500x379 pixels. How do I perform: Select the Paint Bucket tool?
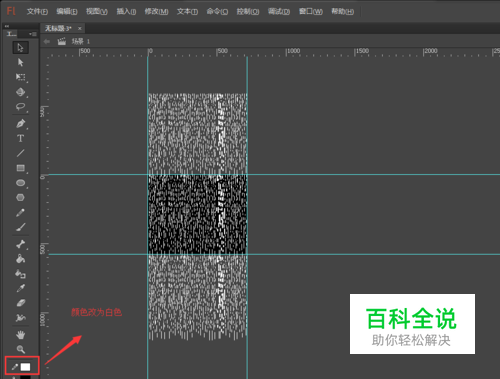click(x=20, y=259)
